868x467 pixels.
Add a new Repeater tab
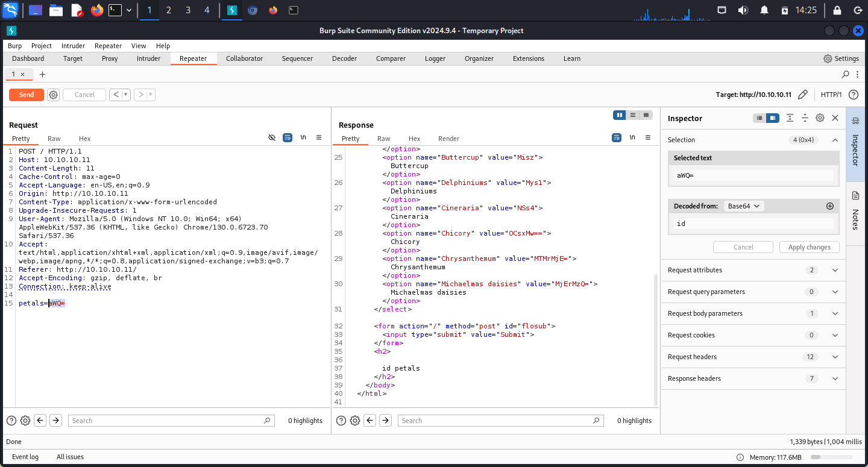[x=42, y=74]
